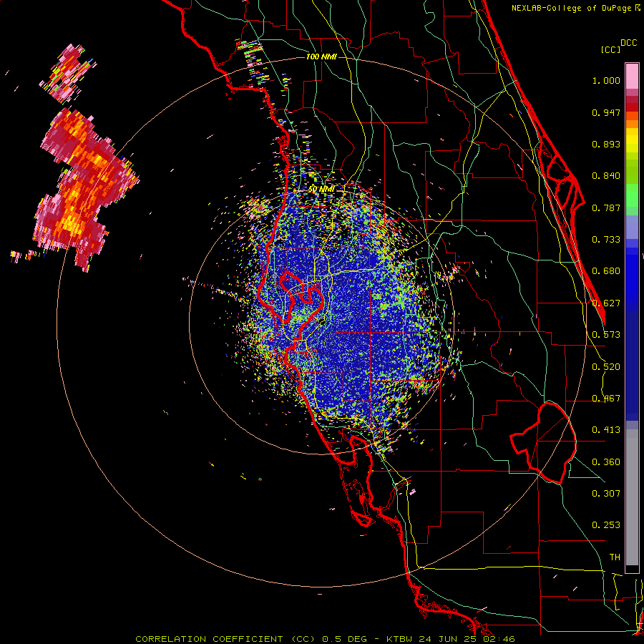This screenshot has width=644, height=644.
Task: Select the 0.787 scale value
Action: [x=606, y=208]
